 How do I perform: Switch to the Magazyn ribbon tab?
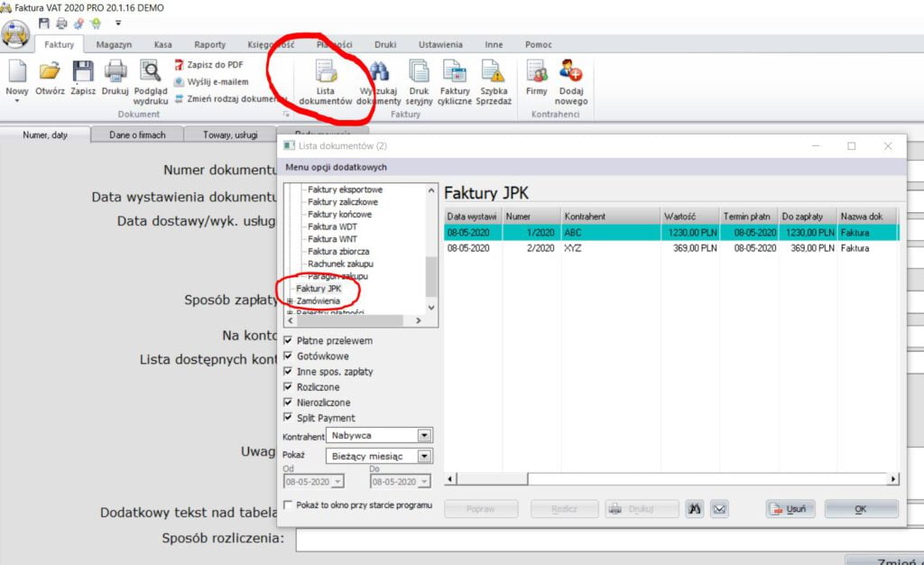114,44
